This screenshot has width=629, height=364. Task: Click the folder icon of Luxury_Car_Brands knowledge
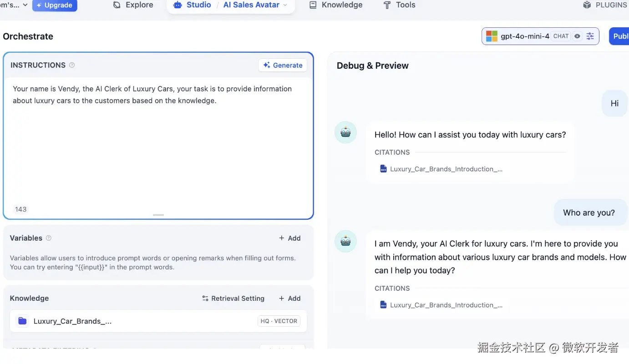[22, 321]
